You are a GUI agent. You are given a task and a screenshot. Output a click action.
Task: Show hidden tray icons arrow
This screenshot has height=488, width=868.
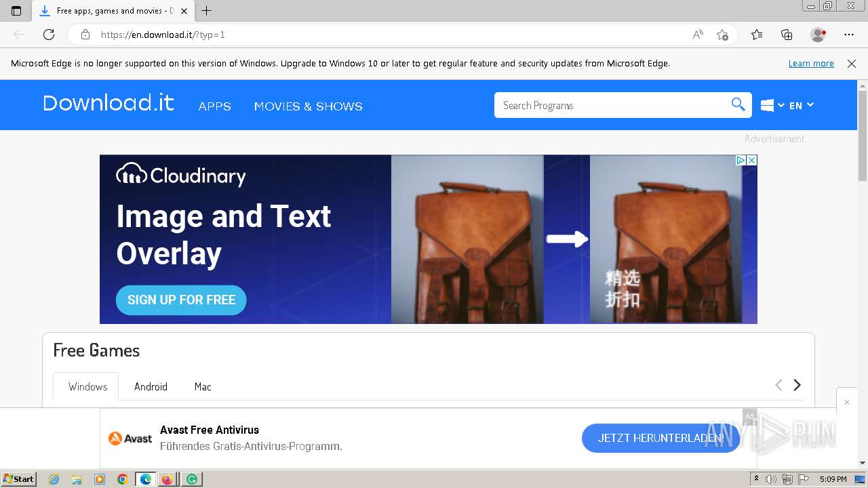[756, 479]
